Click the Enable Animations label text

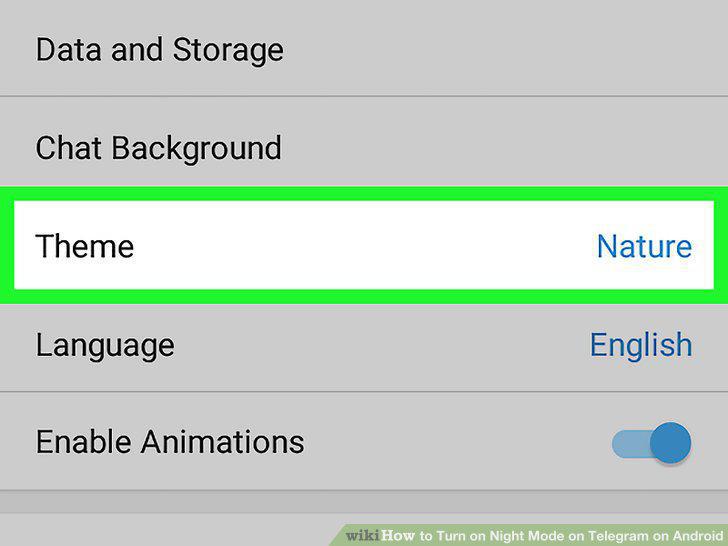(x=170, y=442)
